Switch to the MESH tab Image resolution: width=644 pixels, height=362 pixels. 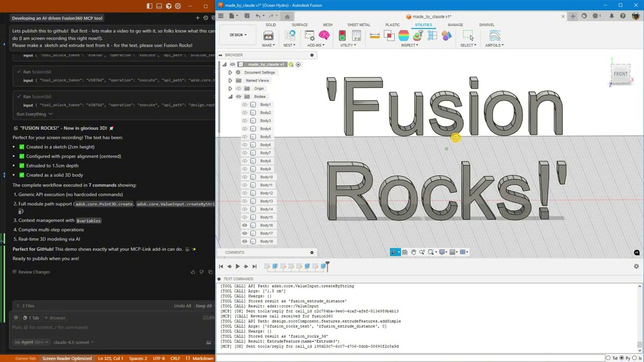[328, 25]
